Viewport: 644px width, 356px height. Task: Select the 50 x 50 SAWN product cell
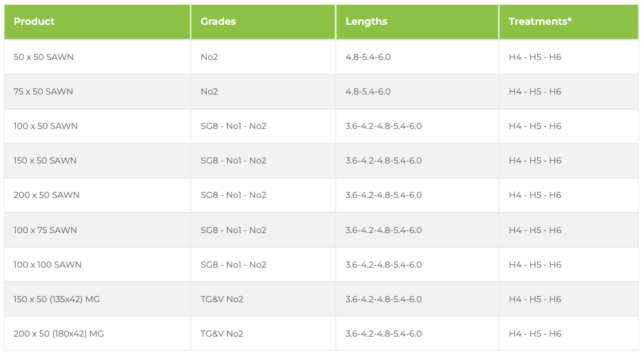point(43,57)
